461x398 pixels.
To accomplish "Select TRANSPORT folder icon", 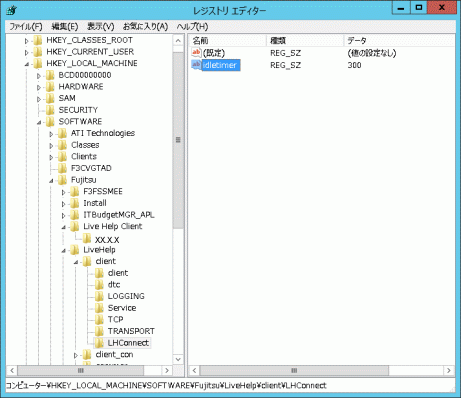I will [x=100, y=332].
